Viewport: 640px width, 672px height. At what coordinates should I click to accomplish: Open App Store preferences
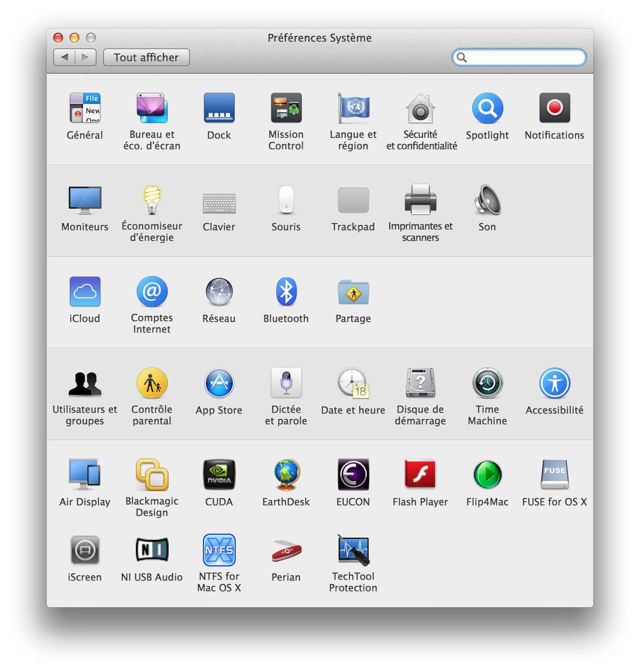(219, 383)
